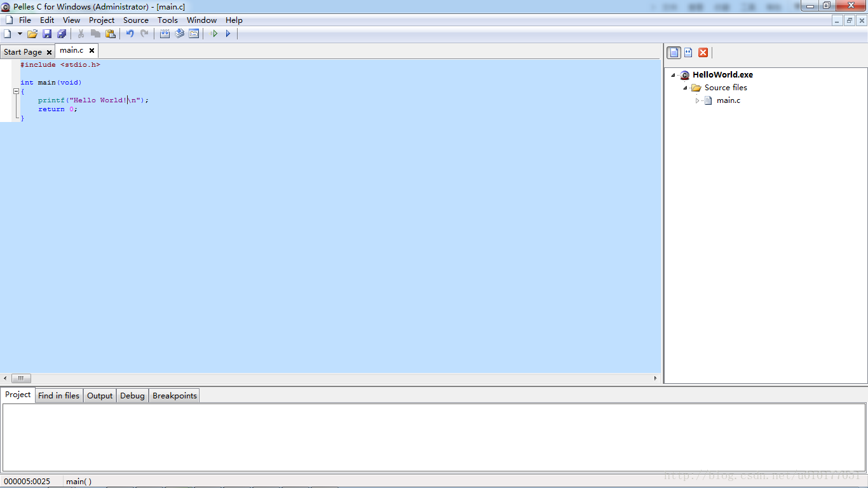
Task: Expand the main.c tree node
Action: click(697, 100)
